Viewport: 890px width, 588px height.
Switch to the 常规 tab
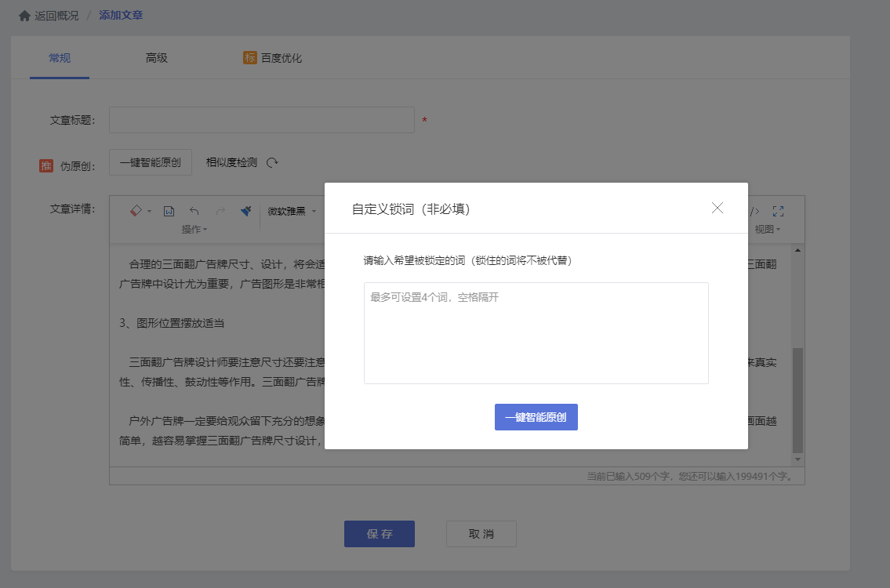60,58
